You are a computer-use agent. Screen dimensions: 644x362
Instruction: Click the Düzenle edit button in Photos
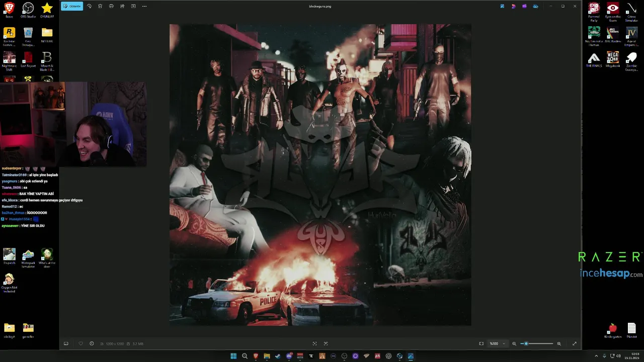tap(72, 6)
